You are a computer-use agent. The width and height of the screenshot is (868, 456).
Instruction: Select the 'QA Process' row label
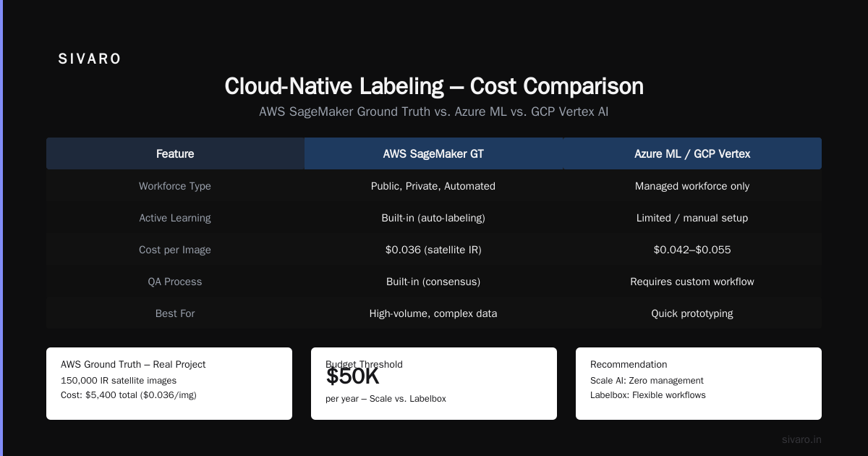click(175, 282)
